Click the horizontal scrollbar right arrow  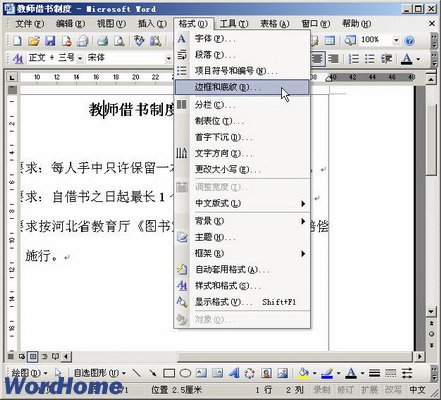point(419,356)
